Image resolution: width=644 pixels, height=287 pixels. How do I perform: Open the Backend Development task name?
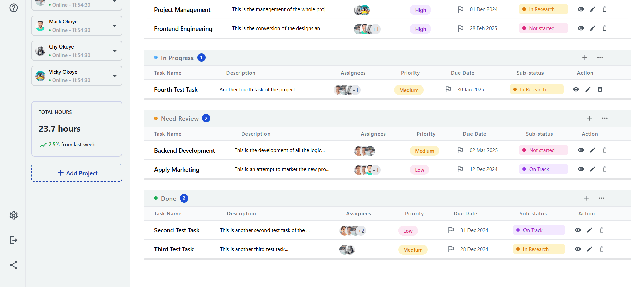(x=184, y=150)
